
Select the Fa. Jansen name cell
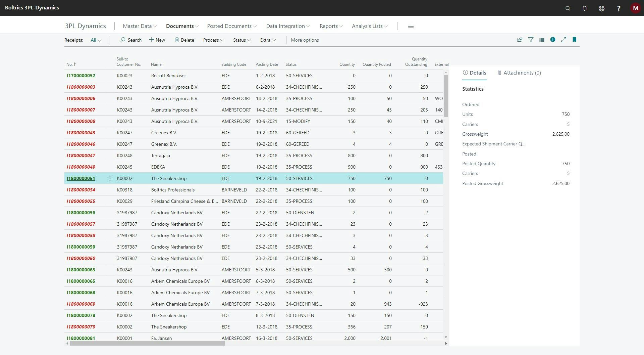pos(161,338)
